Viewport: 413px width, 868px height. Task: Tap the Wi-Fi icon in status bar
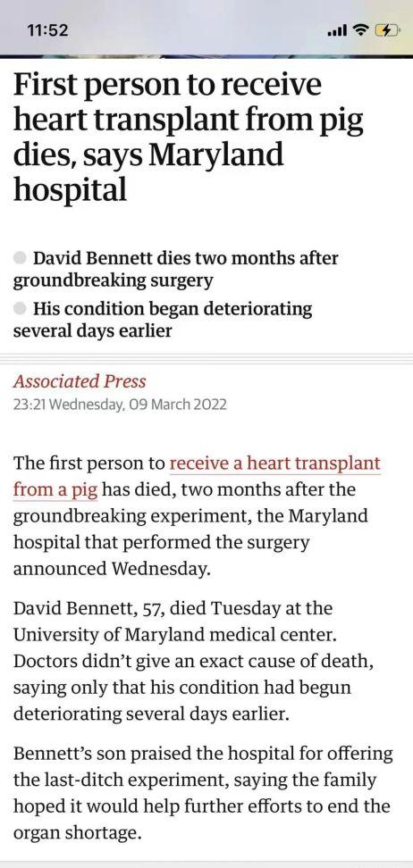pos(359,29)
